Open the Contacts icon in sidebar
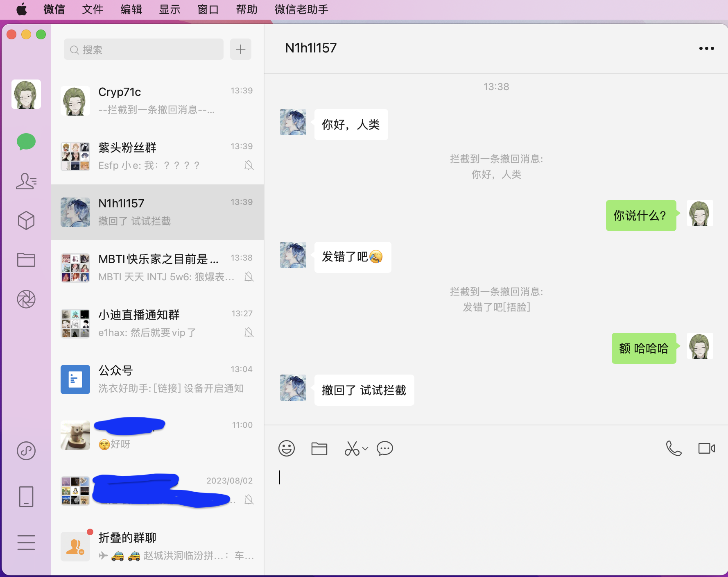Image resolution: width=728 pixels, height=577 pixels. click(x=26, y=181)
